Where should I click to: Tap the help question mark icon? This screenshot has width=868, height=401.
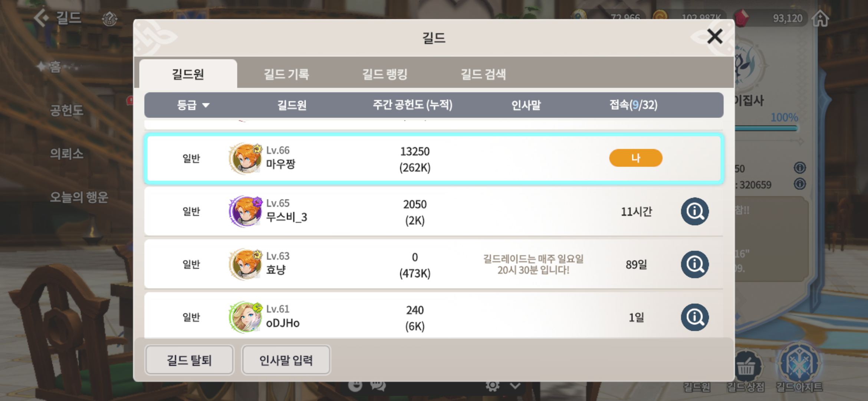click(x=109, y=18)
